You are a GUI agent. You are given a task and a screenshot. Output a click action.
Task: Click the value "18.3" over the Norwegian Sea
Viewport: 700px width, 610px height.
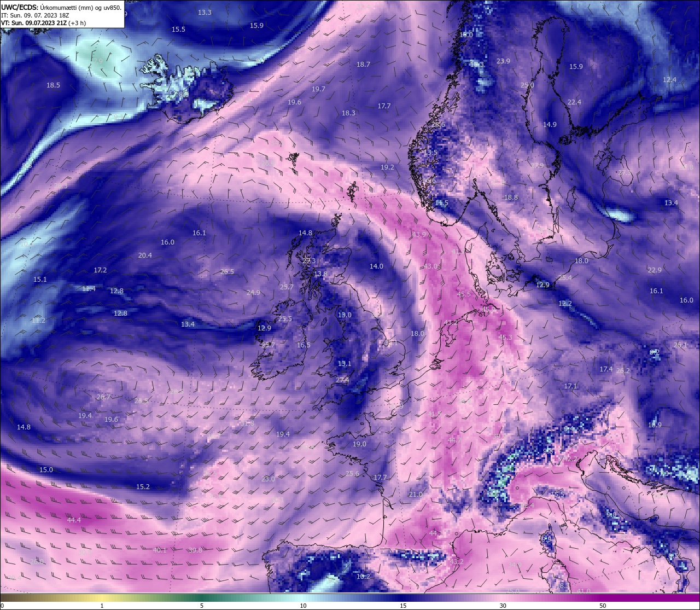coord(348,113)
